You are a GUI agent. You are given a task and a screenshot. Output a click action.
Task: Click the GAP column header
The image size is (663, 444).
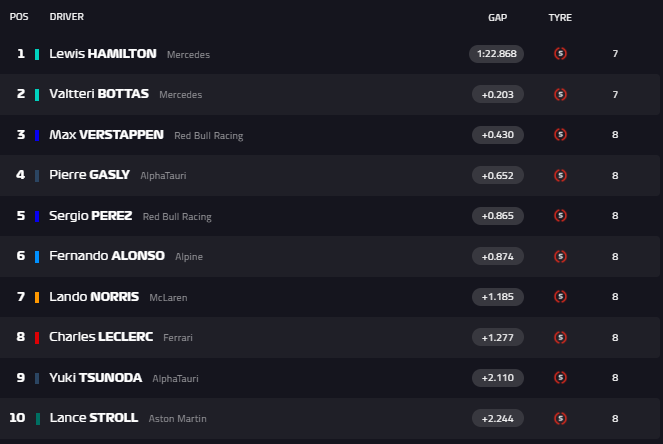pyautogui.click(x=497, y=17)
